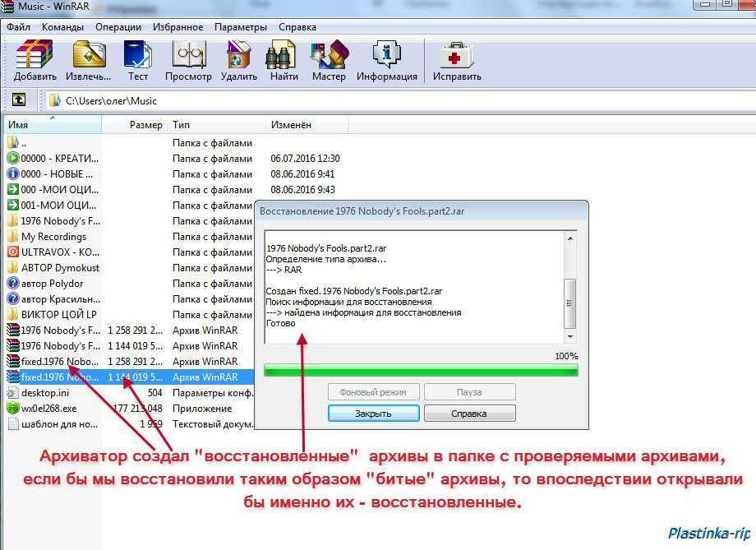This screenshot has width=756, height=550.
Task: Click the green 100% progress bar
Action: coord(421,371)
